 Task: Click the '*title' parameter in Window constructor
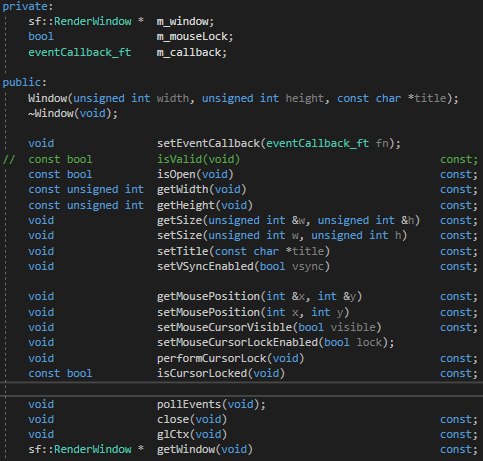(427, 98)
